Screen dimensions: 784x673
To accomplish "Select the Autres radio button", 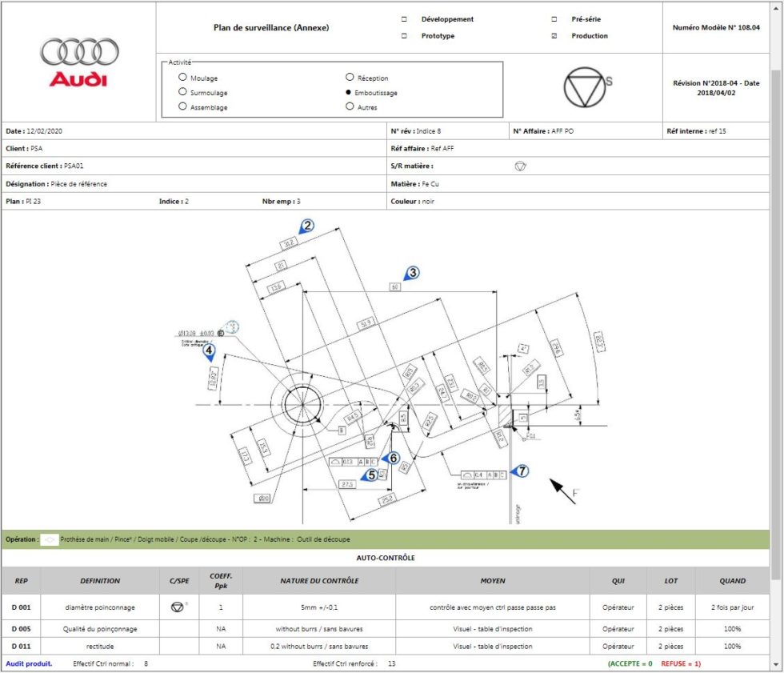I will click(x=350, y=106).
